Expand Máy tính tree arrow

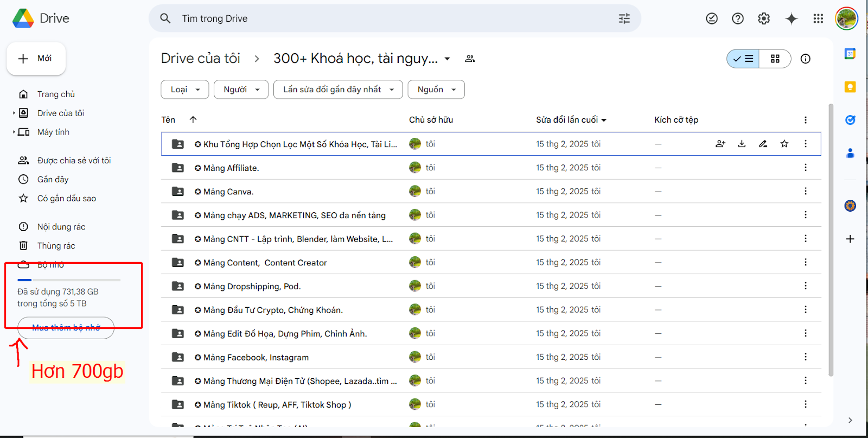pos(14,132)
